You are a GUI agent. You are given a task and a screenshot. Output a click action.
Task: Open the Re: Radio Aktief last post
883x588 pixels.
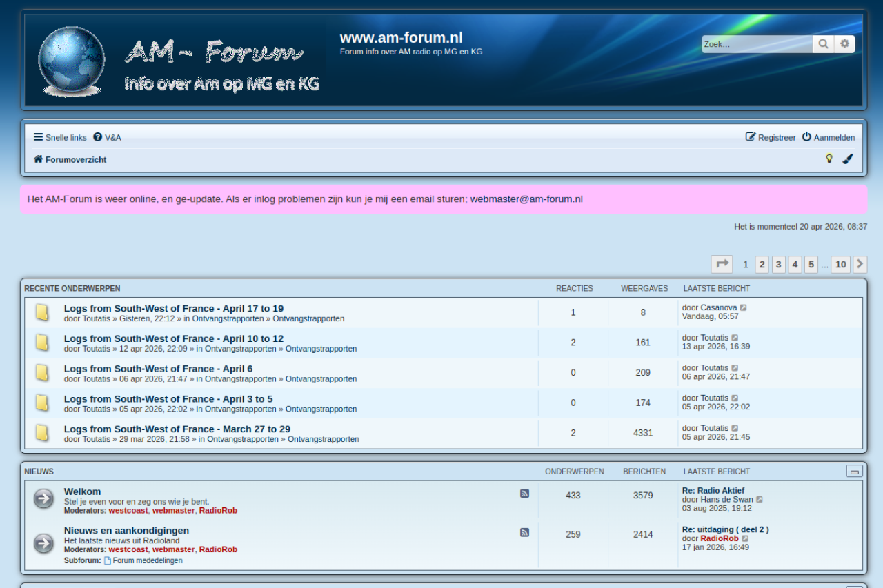pyautogui.click(x=713, y=491)
